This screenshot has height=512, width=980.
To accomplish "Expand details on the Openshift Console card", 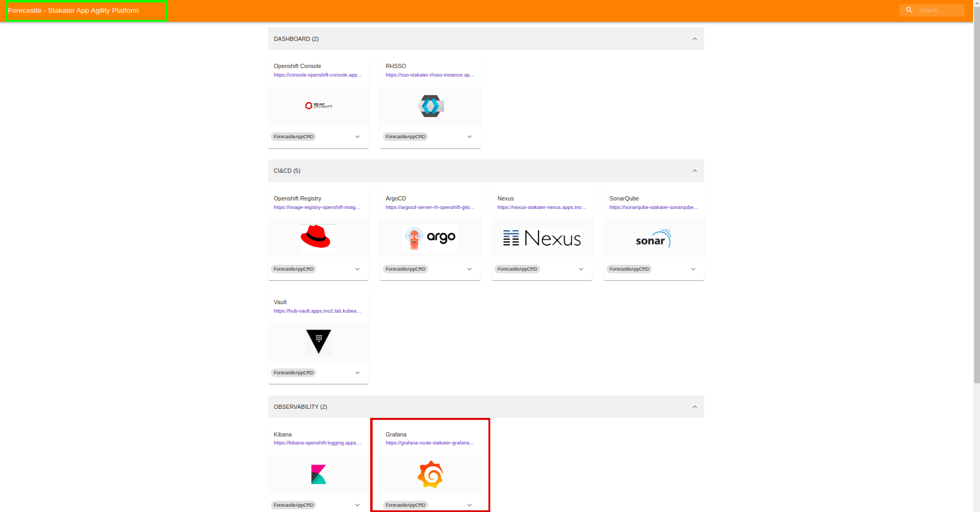I will tap(357, 137).
